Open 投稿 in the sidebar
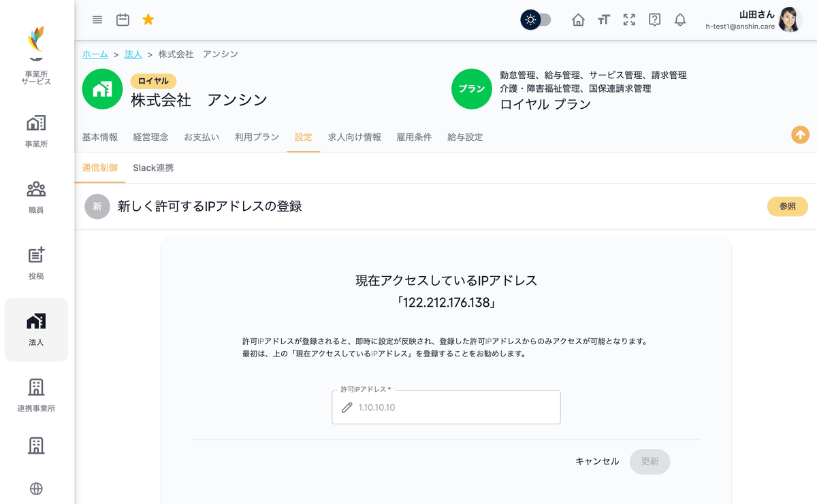This screenshot has width=817, height=504. pos(36,263)
